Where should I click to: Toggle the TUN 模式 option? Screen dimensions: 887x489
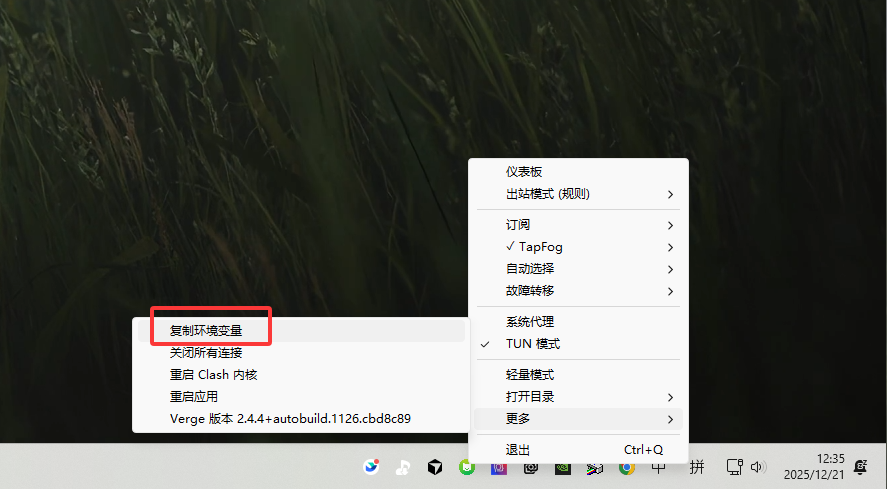pos(578,344)
